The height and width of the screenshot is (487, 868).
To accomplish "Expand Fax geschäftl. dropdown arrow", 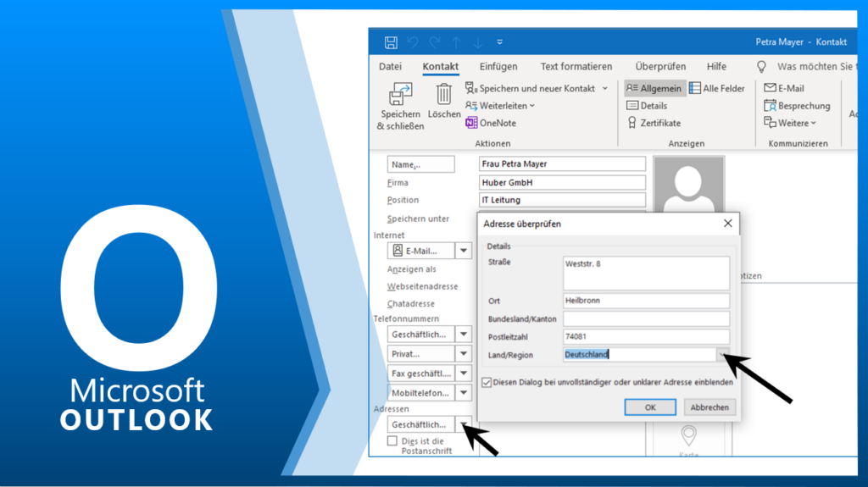I will coord(464,374).
